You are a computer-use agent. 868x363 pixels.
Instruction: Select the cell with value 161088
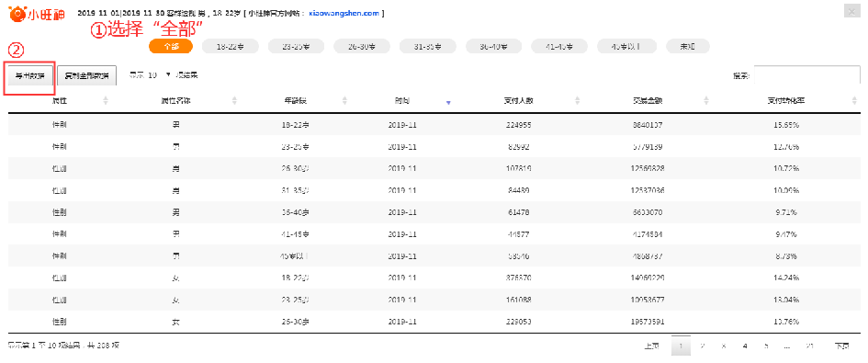click(x=519, y=300)
